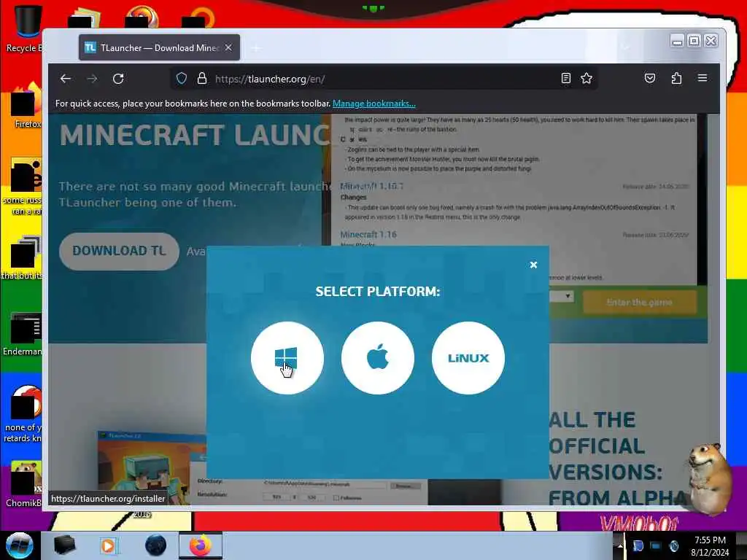Open the Firefox extensions menu

[x=676, y=78]
